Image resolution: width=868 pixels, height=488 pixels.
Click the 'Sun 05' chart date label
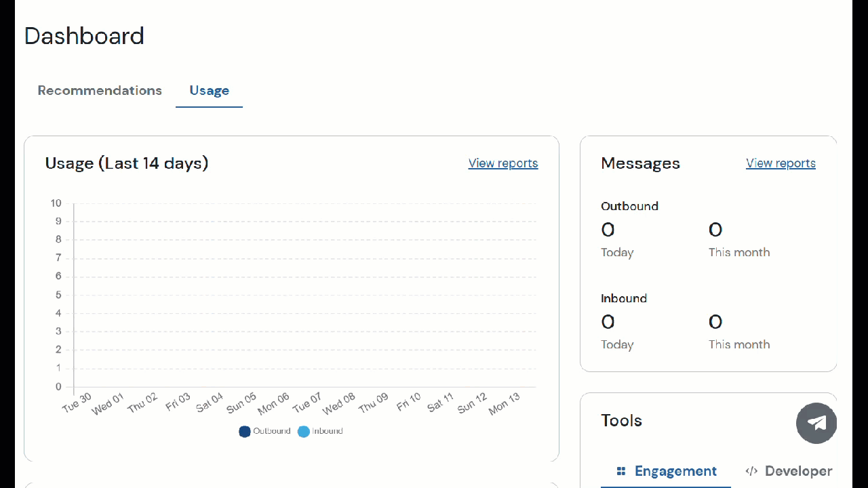click(x=241, y=403)
